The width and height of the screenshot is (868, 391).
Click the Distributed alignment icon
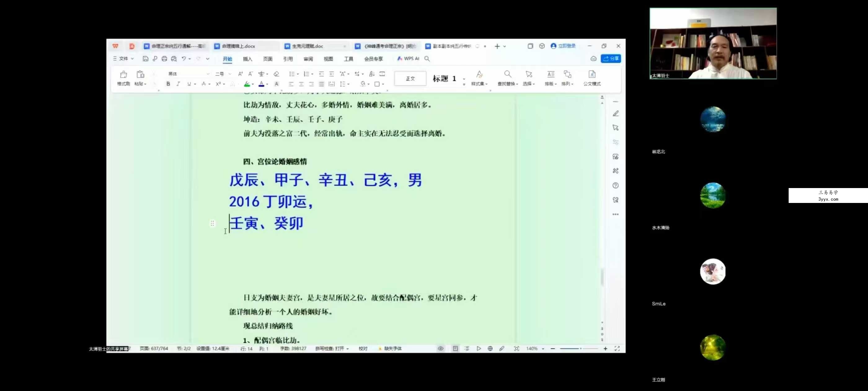point(332,84)
